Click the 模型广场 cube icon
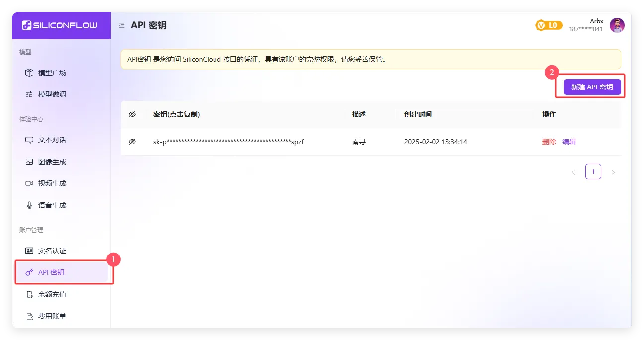The width and height of the screenshot is (644, 340). [29, 73]
